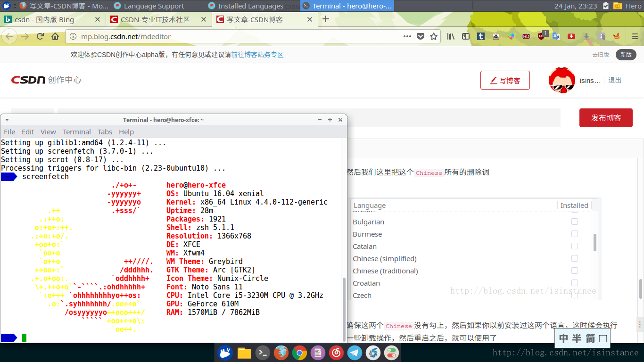Close the 写文章-CSDN博客 browser tab

pyautogui.click(x=310, y=19)
